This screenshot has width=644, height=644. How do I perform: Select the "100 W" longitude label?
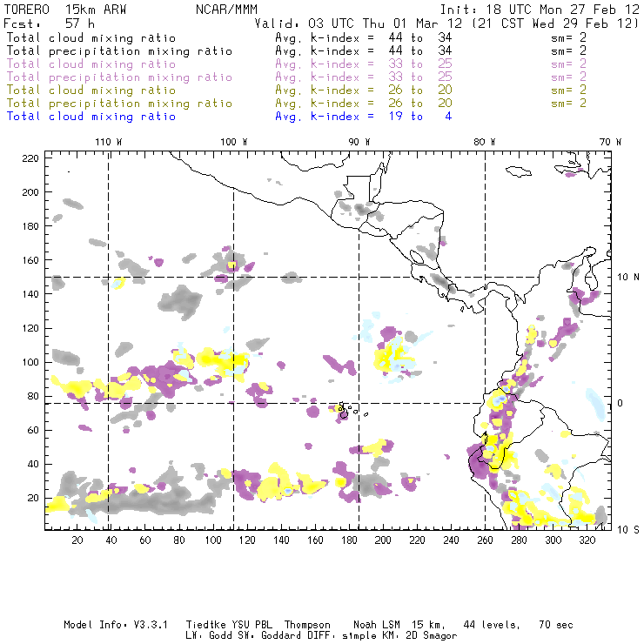234,142
